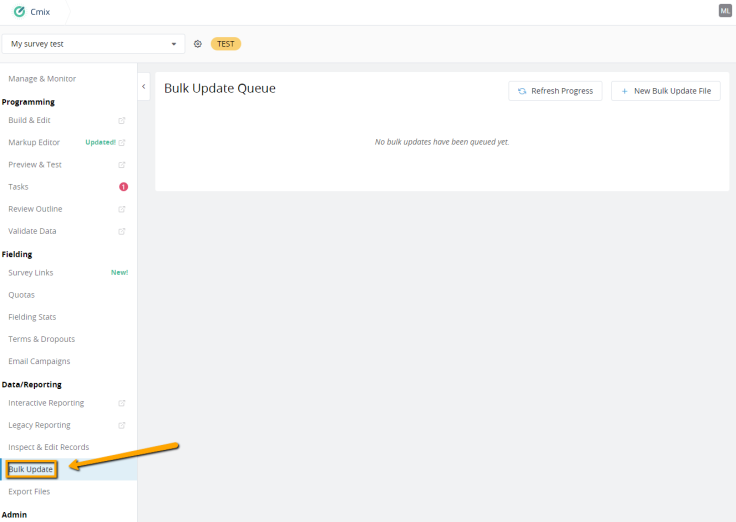Click external link icon beside Markup Editor
The image size is (736, 522).
click(122, 143)
